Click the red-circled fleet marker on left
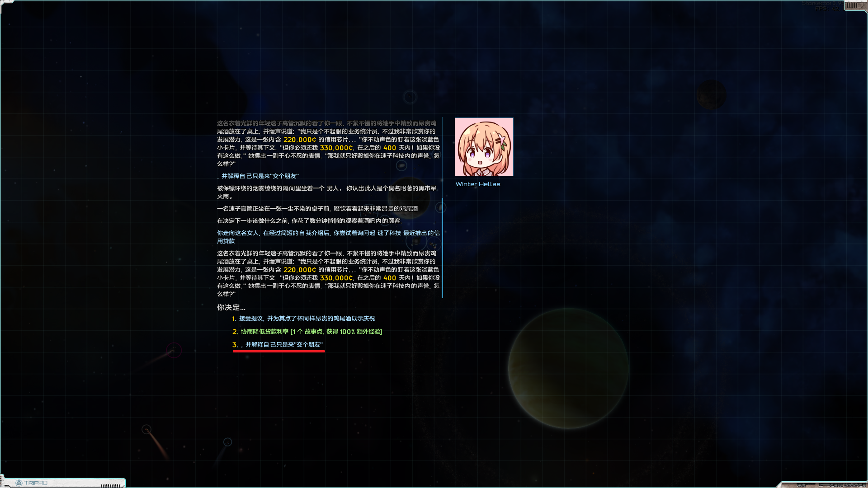The width and height of the screenshot is (868, 488). pyautogui.click(x=174, y=350)
